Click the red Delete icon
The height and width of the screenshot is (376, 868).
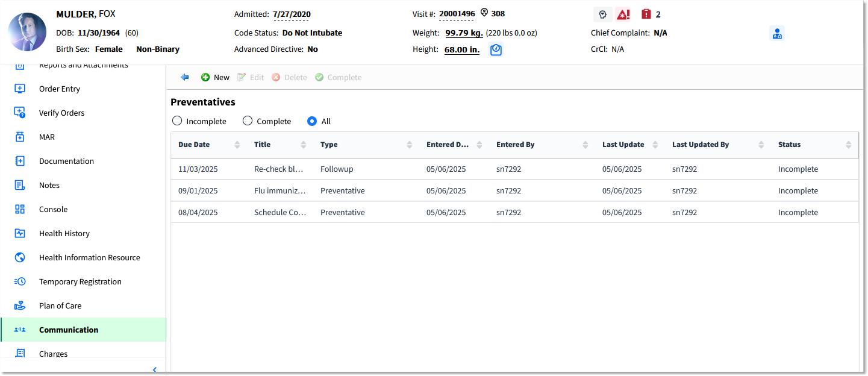276,77
